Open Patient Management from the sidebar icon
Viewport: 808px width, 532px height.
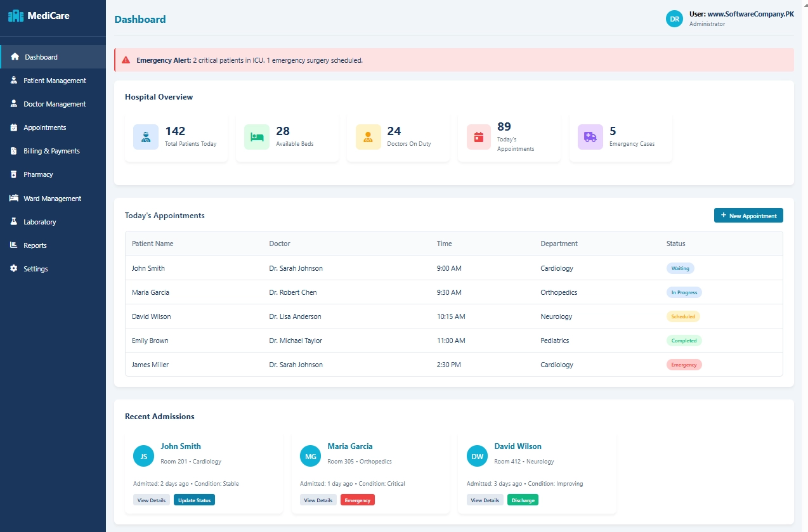point(12,81)
